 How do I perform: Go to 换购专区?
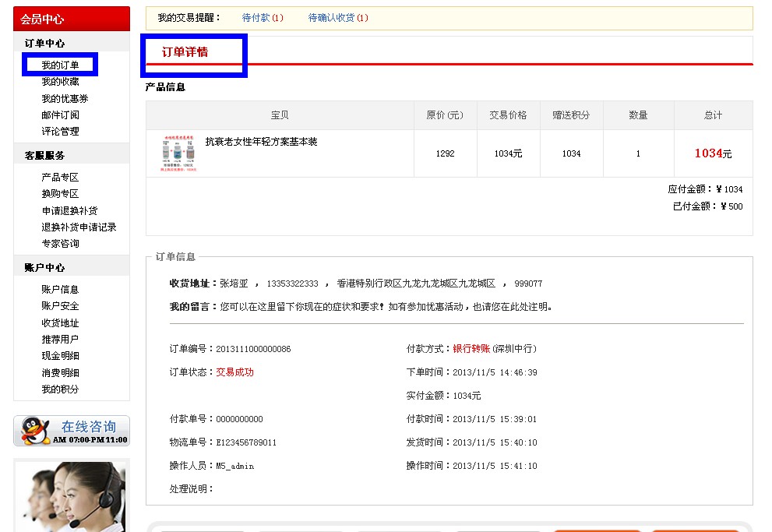pos(60,194)
